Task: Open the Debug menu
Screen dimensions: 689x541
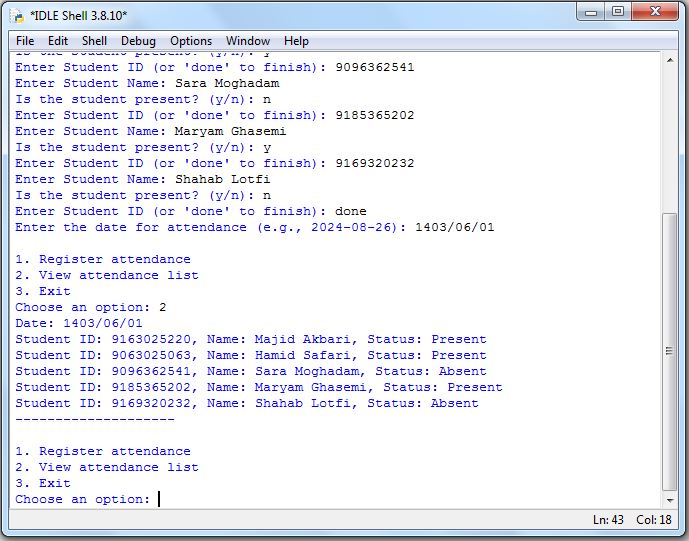Action: coord(139,41)
